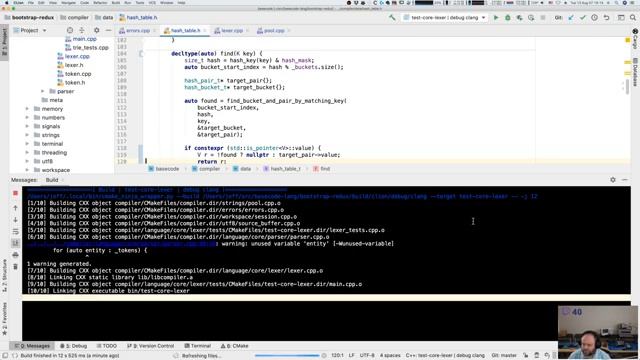Expand the terminal folder
640x360 pixels.
(x=27, y=144)
